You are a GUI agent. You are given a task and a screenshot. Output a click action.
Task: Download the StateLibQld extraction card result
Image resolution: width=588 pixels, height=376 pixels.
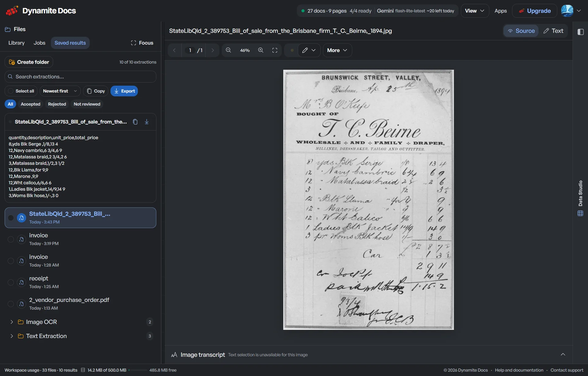click(147, 122)
